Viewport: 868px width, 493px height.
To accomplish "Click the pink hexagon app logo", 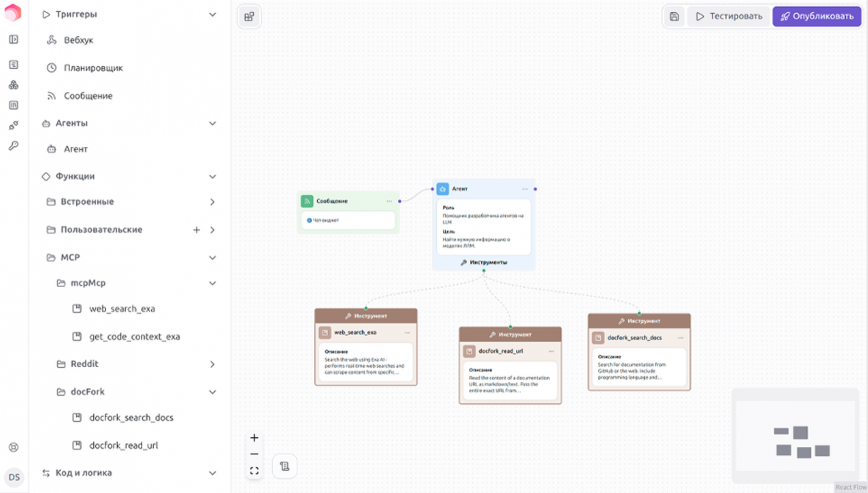I will tap(13, 13).
